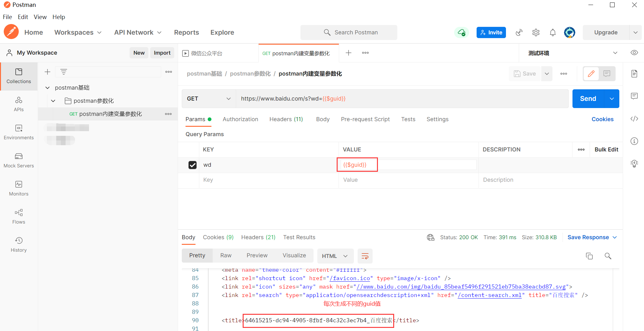Uncheck the wd query parameter checkbox

pyautogui.click(x=192, y=165)
